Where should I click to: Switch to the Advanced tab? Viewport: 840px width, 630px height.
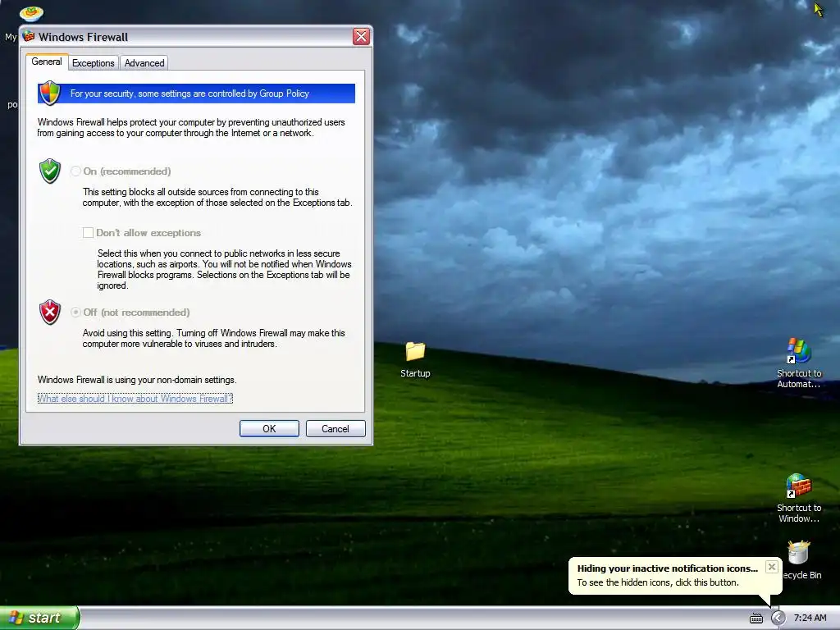(x=144, y=62)
